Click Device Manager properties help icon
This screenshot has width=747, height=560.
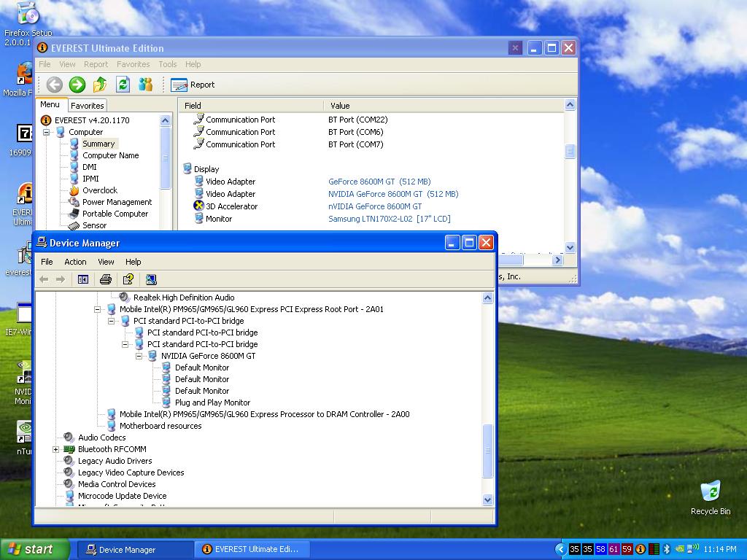[x=128, y=279]
